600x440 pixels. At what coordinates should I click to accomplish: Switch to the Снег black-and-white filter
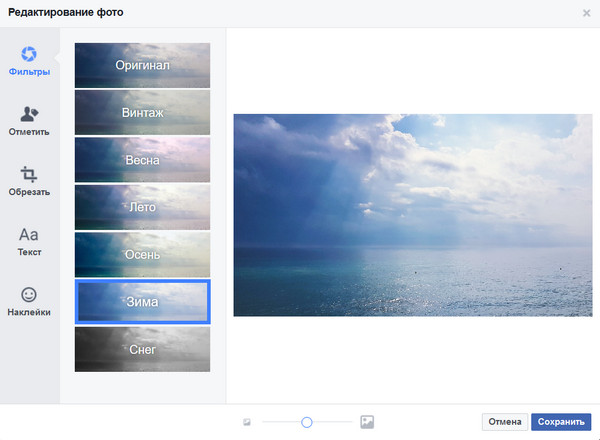pyautogui.click(x=142, y=349)
